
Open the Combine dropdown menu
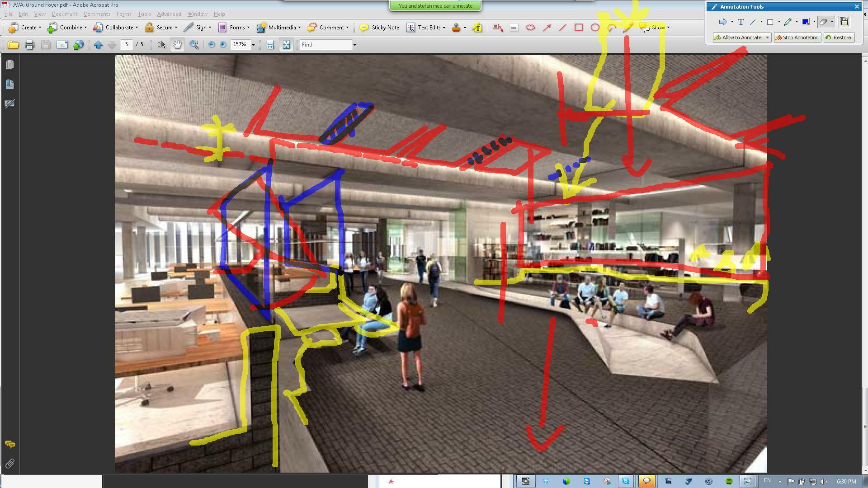(x=67, y=28)
